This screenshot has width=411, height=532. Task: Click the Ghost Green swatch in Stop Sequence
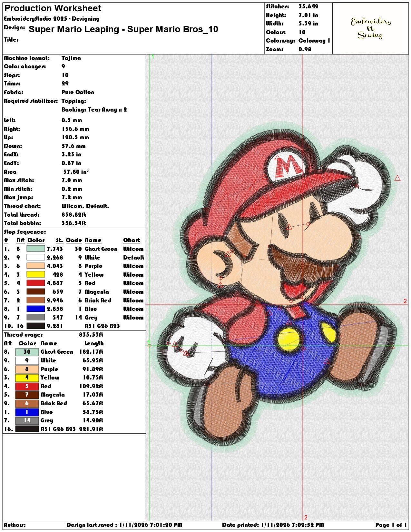coord(35,249)
